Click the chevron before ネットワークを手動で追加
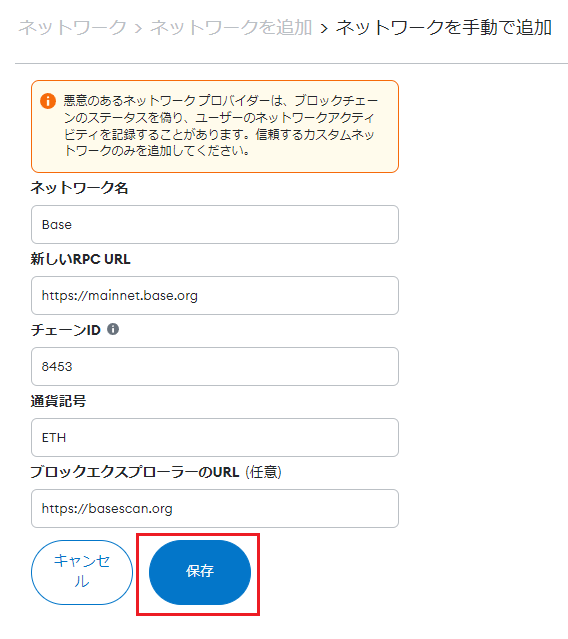This screenshot has width=568, height=639. coord(324,29)
